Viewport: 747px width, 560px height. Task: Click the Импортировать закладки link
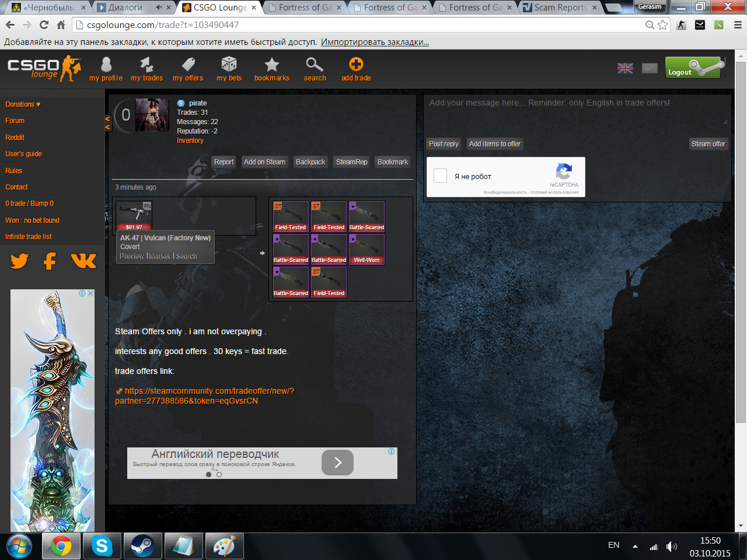375,42
